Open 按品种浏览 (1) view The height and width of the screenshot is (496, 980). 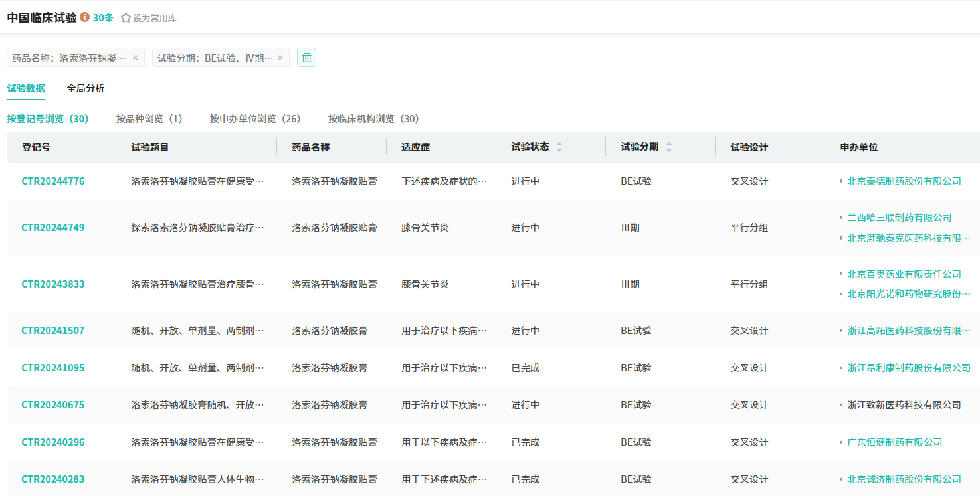click(x=149, y=119)
